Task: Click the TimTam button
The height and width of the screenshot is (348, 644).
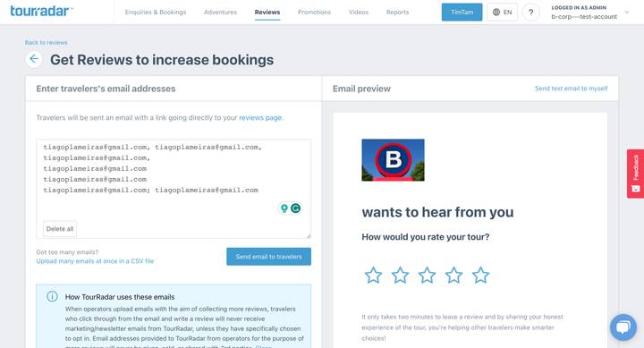Action: pyautogui.click(x=462, y=13)
